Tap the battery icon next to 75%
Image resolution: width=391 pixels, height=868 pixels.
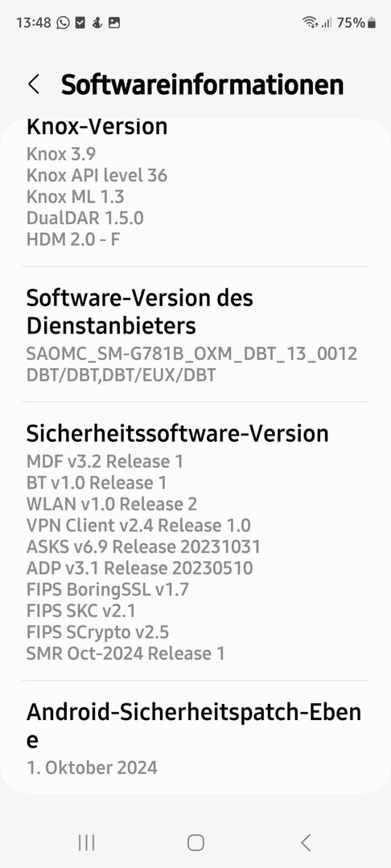click(372, 23)
